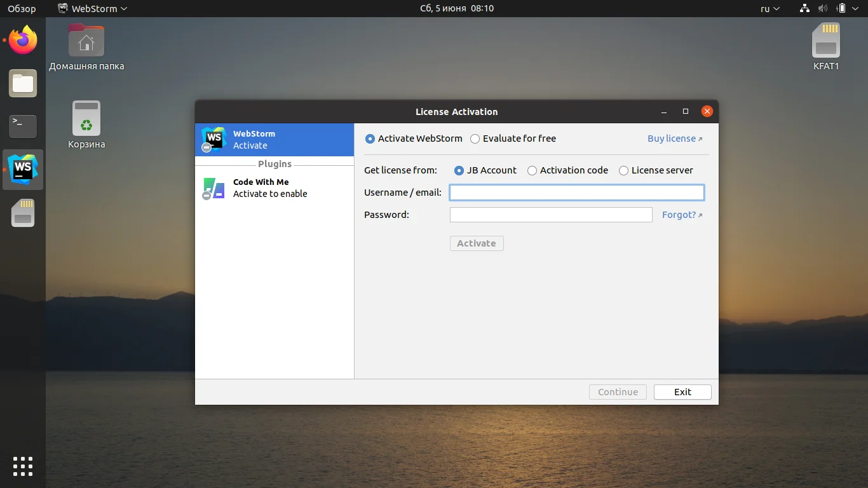Open the ru keyboard layout dropdown
Image resolution: width=868 pixels, height=488 pixels.
pos(768,8)
